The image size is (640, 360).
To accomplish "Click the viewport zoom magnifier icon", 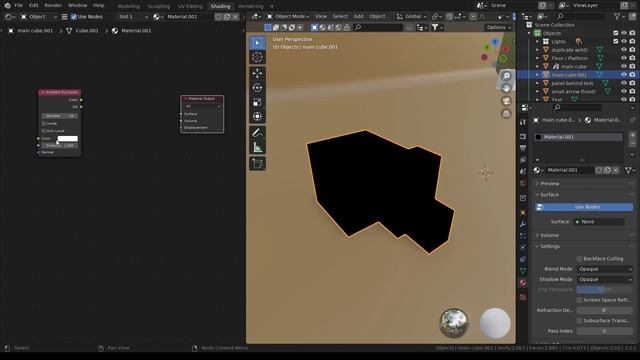I will pos(506,76).
